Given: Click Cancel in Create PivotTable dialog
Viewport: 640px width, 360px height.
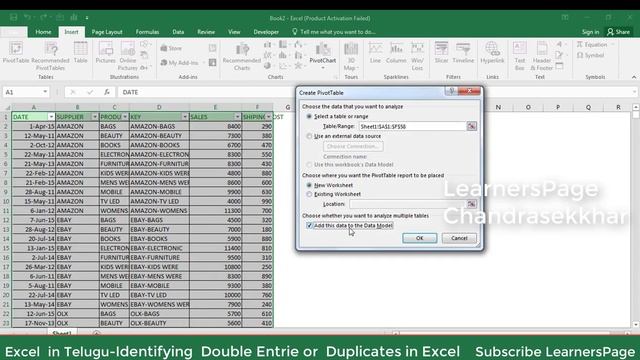Looking at the screenshot, I should [459, 238].
